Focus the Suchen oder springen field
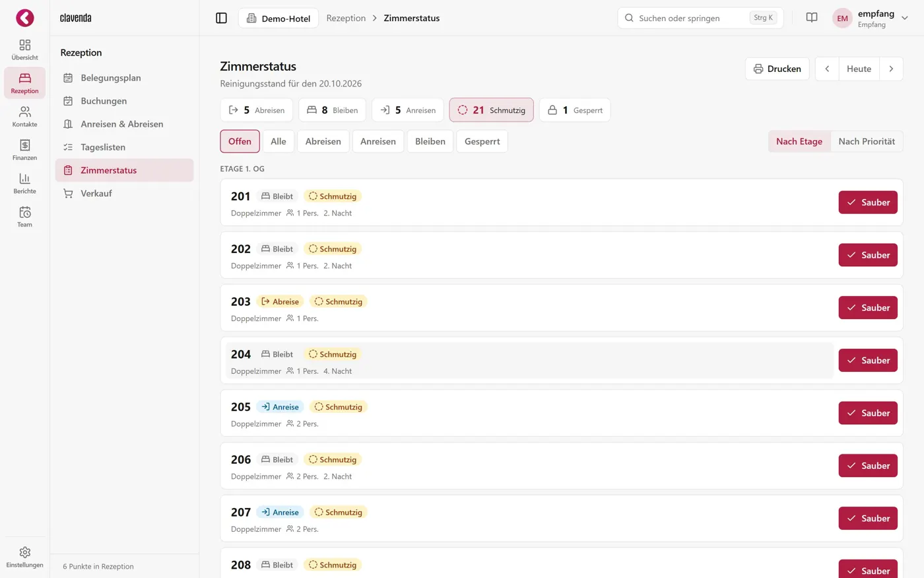This screenshot has height=578, width=924. [x=700, y=18]
